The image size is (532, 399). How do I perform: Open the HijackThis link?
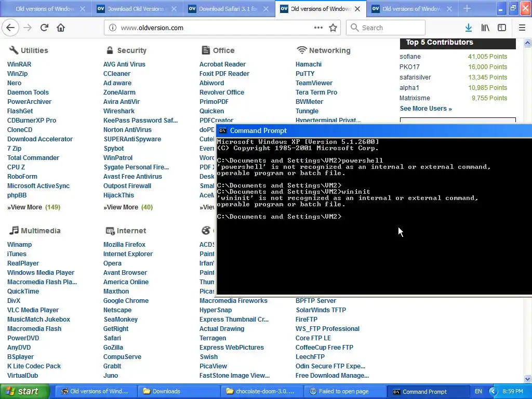pos(118,195)
